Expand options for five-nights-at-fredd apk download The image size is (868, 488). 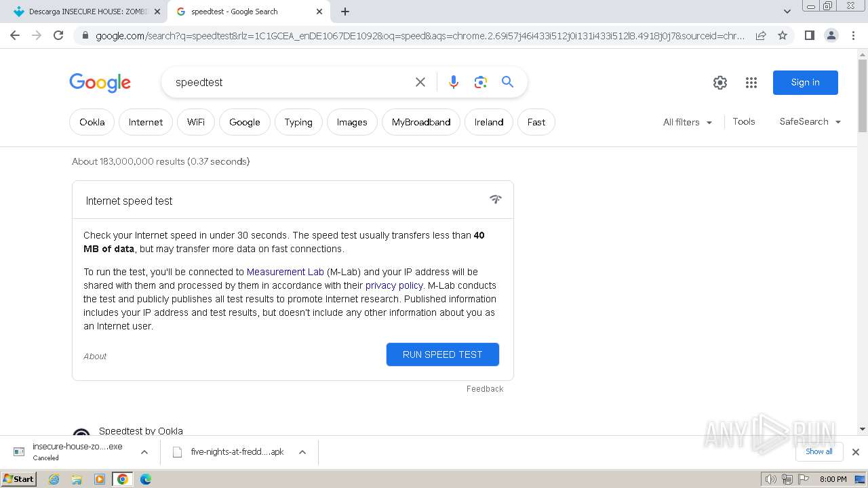tap(302, 452)
